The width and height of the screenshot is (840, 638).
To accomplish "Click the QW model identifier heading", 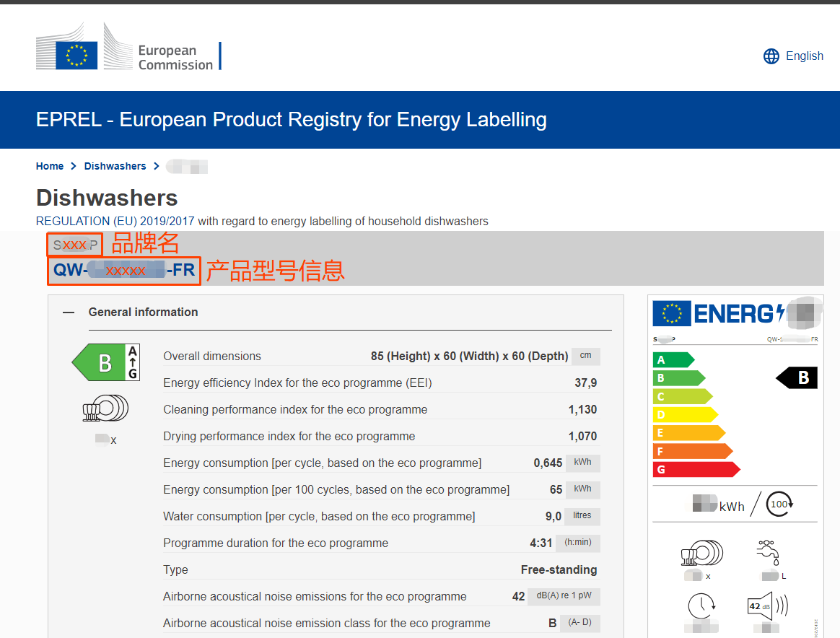I will (x=124, y=271).
